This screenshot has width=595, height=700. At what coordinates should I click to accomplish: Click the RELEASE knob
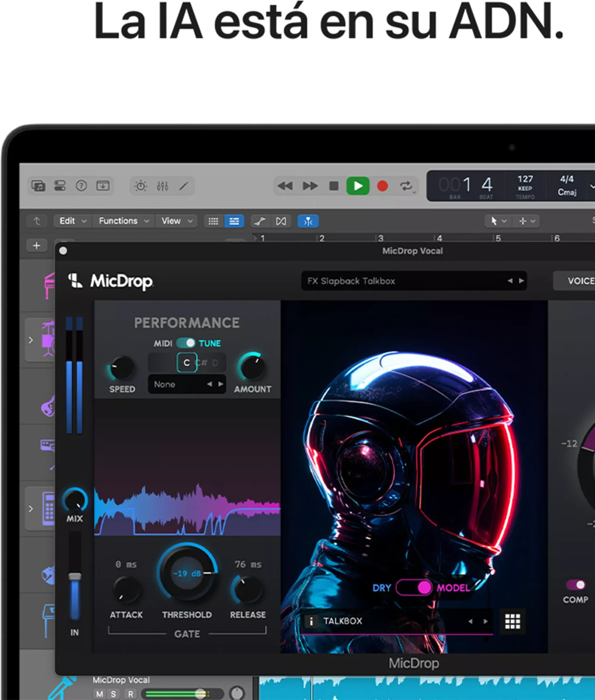(247, 590)
